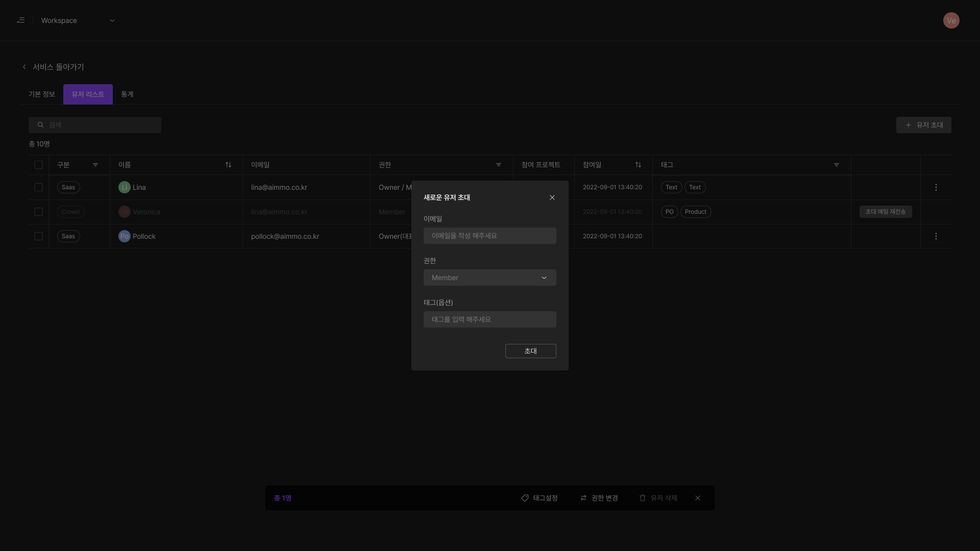Screen dimensions: 980x551
Task: Click Veronica's avatar icon
Action: (x=124, y=212)
